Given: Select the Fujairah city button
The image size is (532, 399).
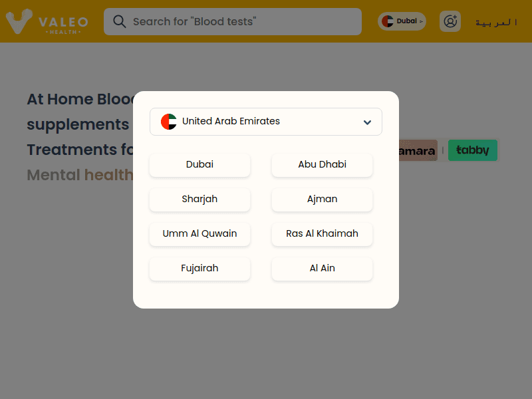Looking at the screenshot, I should tap(199, 269).
